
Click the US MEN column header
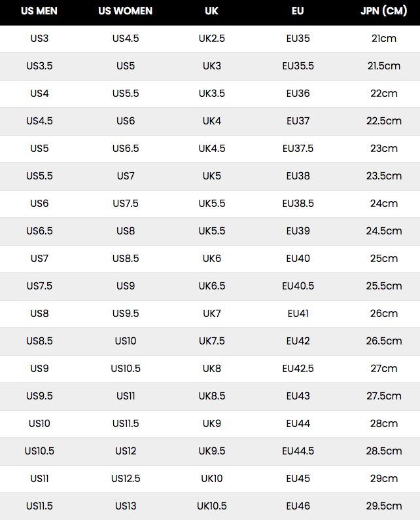tap(39, 11)
